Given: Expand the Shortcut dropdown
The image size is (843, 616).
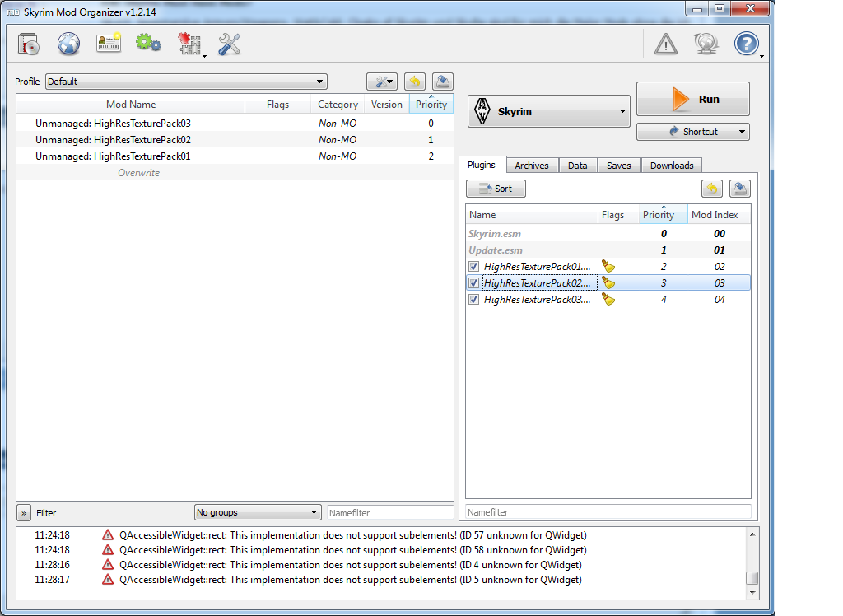Looking at the screenshot, I should click(x=742, y=132).
